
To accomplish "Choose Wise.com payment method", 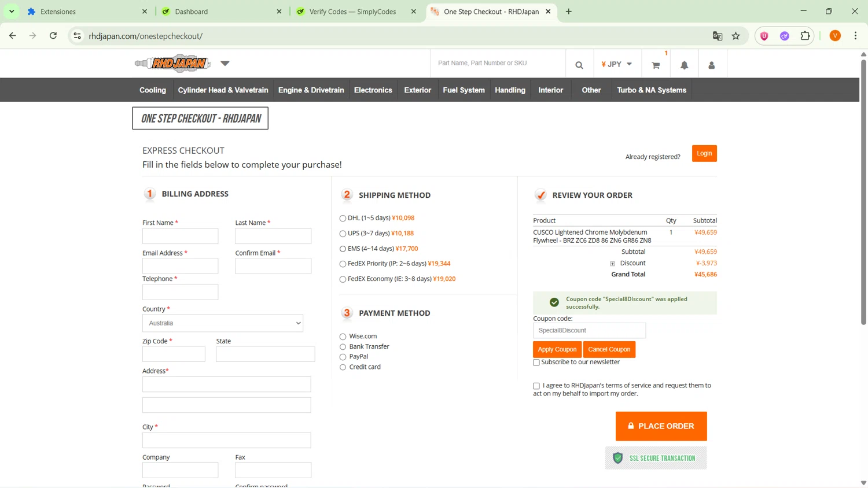I will point(343,337).
